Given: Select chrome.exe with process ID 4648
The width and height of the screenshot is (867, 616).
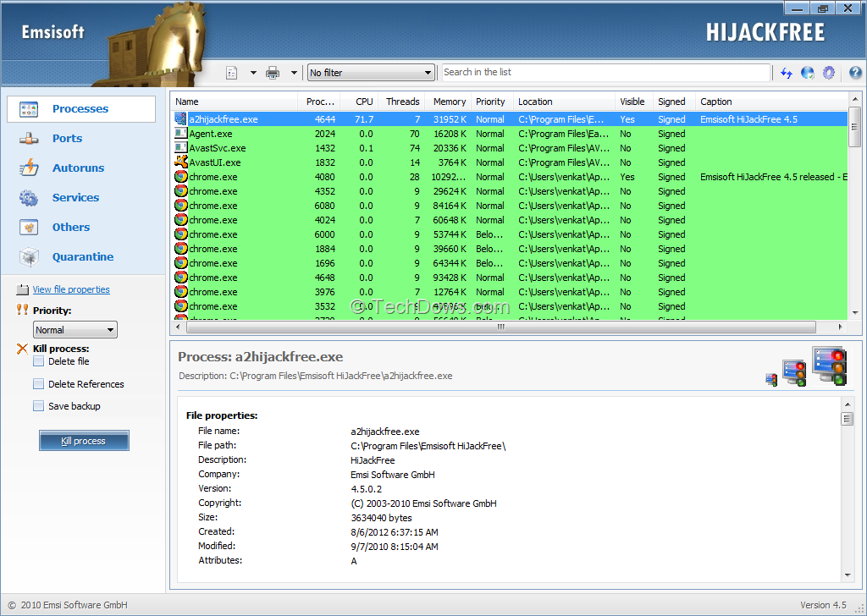Looking at the screenshot, I should click(x=509, y=278).
